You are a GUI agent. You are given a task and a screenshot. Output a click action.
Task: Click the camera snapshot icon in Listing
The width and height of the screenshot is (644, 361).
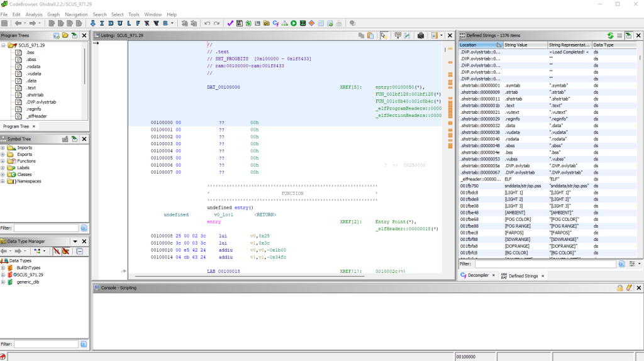click(421, 36)
